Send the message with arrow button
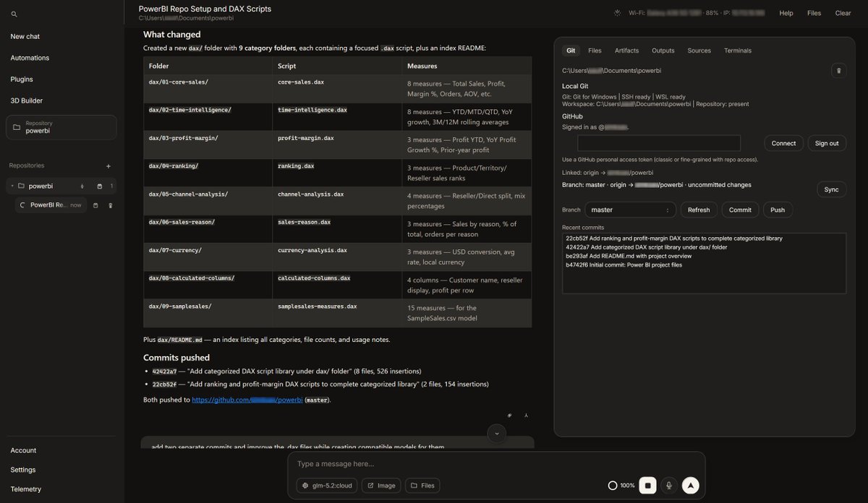This screenshot has width=868, height=503. 691,485
